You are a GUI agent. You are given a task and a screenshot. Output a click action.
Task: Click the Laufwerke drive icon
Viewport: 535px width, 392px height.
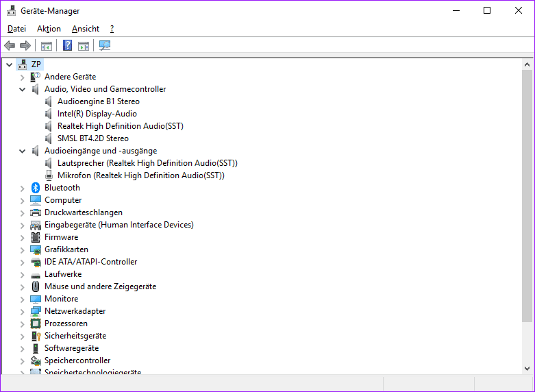point(36,275)
